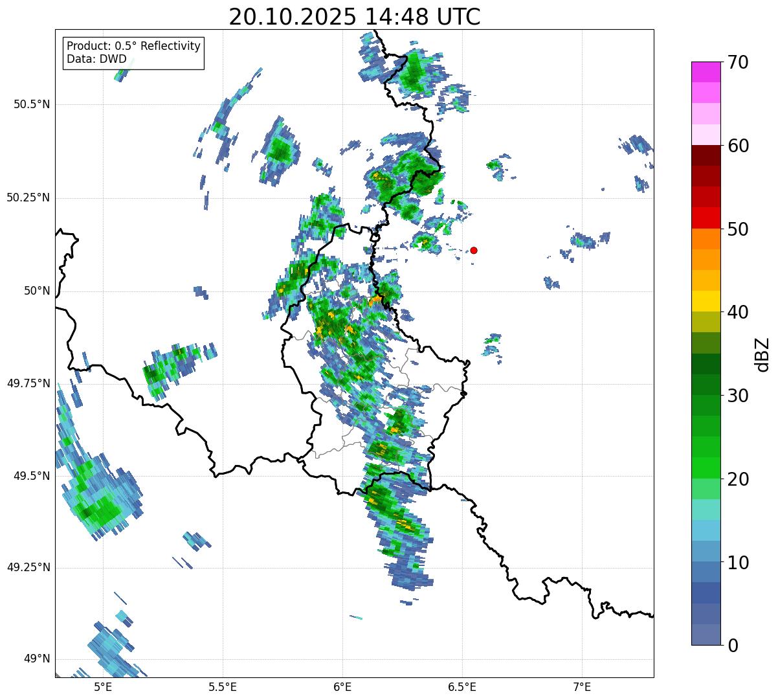Click the latitude label '50°N'
The width and height of the screenshot is (778, 700).
(x=38, y=291)
